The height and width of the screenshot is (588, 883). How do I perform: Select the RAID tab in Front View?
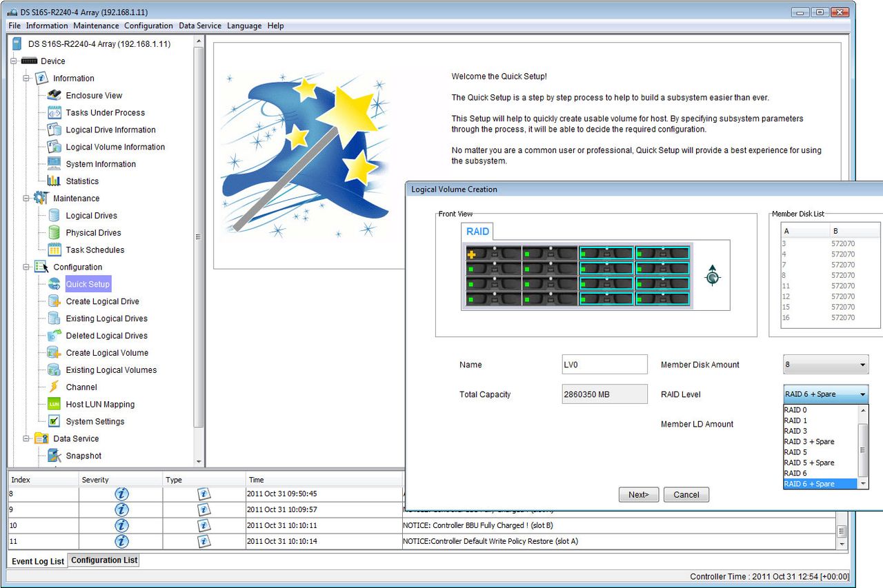[x=477, y=232]
